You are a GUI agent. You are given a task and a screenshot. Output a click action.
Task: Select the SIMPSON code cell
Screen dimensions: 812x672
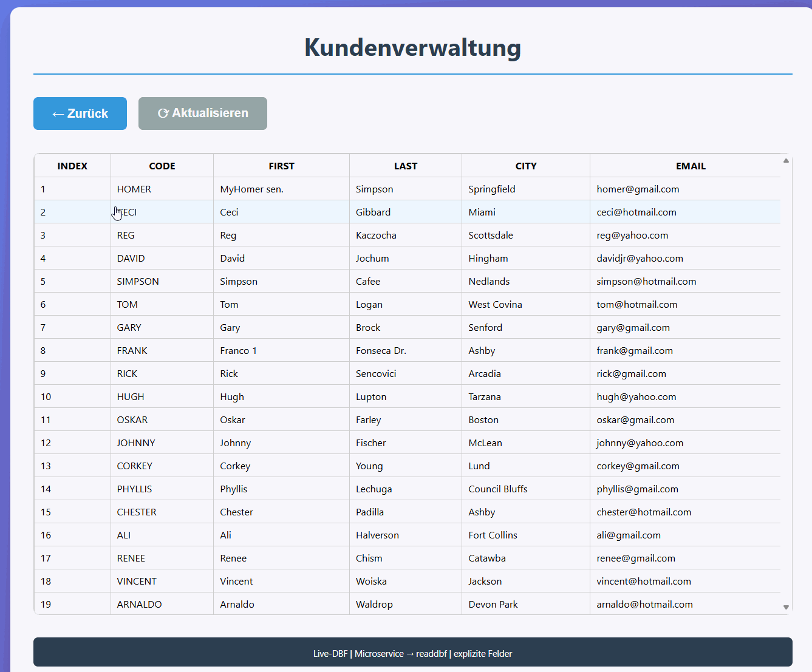tap(162, 281)
